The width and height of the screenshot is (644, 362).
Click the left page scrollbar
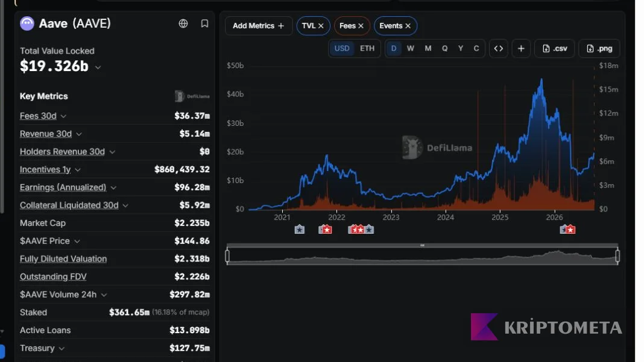[2, 107]
